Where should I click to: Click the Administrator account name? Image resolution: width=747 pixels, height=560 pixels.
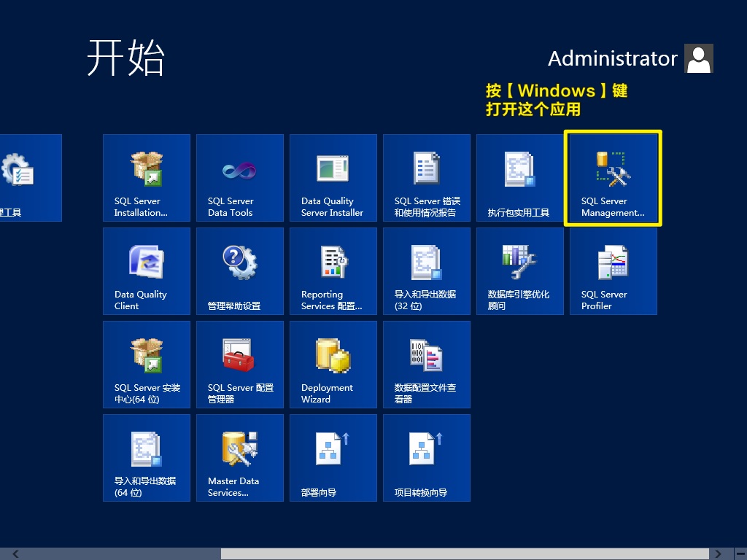[x=613, y=58]
